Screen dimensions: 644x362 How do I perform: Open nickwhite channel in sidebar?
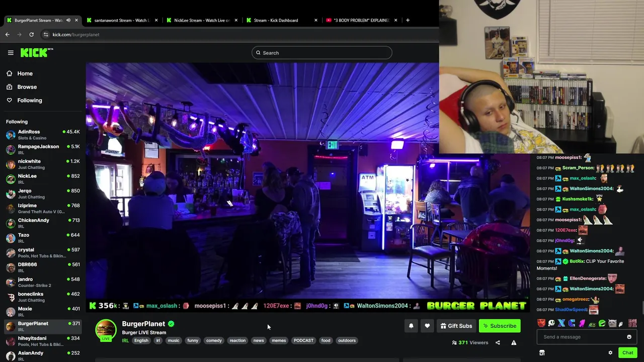pos(43,164)
